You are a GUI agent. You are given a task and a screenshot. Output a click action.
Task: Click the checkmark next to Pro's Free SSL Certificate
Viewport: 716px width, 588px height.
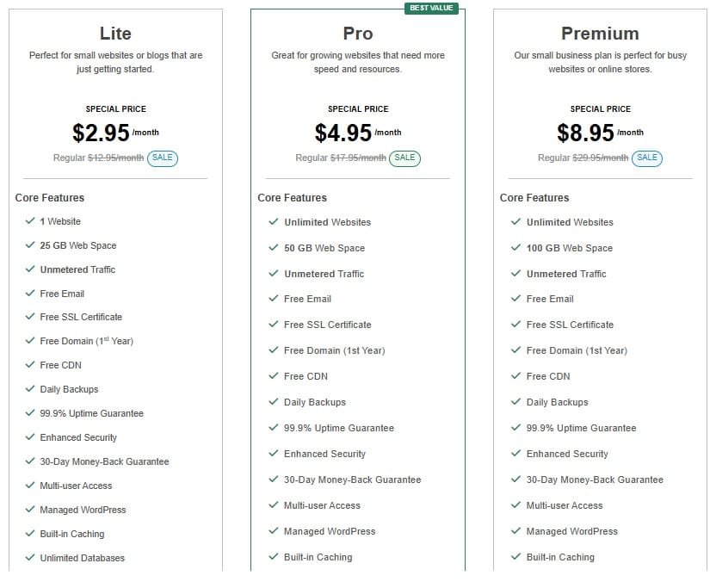tap(273, 325)
